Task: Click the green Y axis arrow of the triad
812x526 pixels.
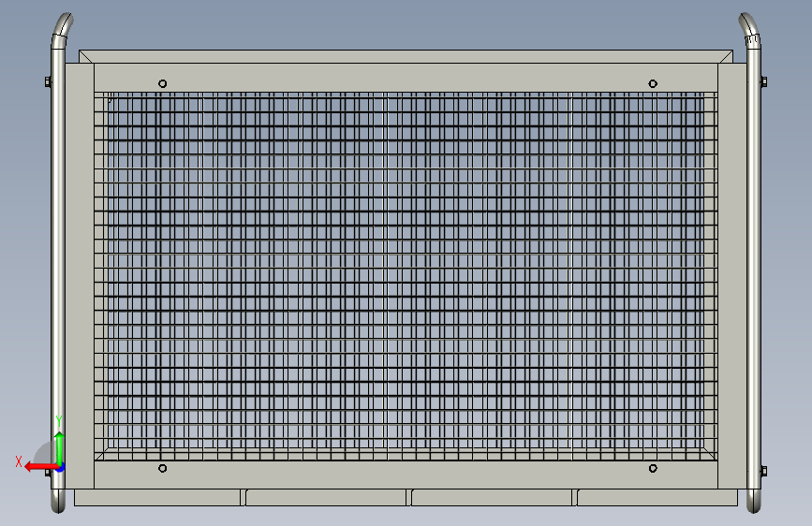Action: [x=60, y=448]
